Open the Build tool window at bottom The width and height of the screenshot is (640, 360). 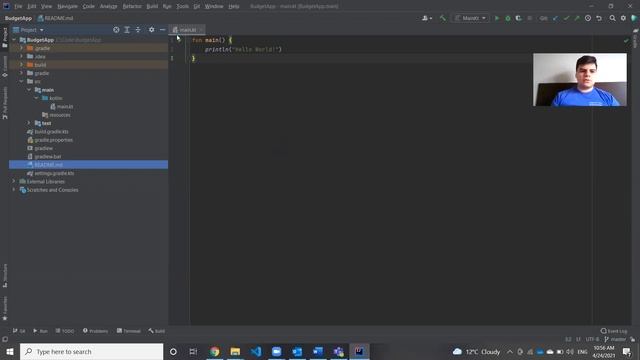pyautogui.click(x=157, y=331)
